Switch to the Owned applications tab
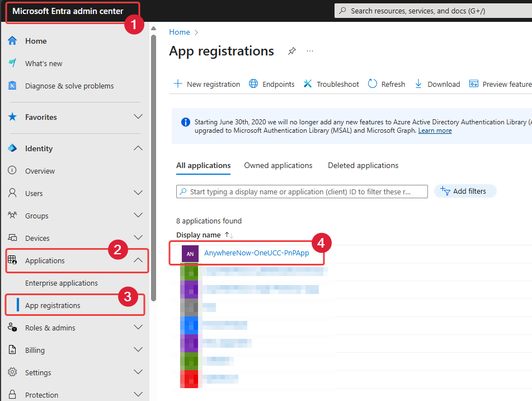Image resolution: width=532 pixels, height=401 pixels. pyautogui.click(x=278, y=165)
